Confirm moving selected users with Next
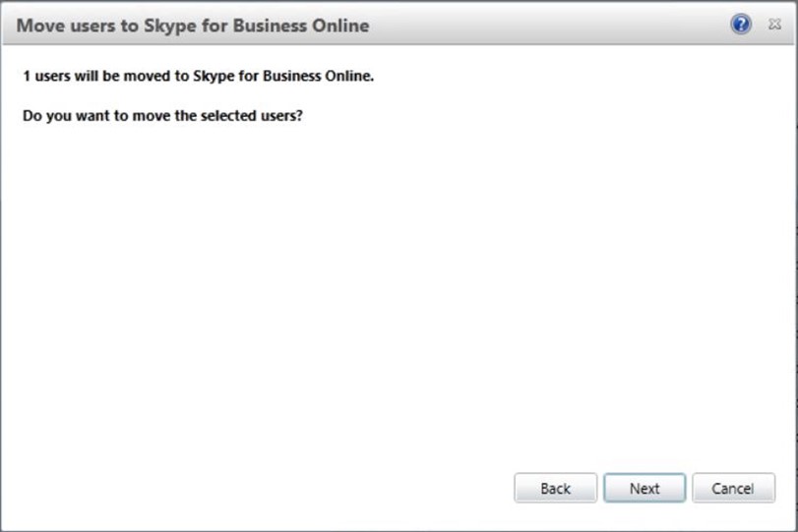This screenshot has width=798, height=532. pyautogui.click(x=645, y=488)
